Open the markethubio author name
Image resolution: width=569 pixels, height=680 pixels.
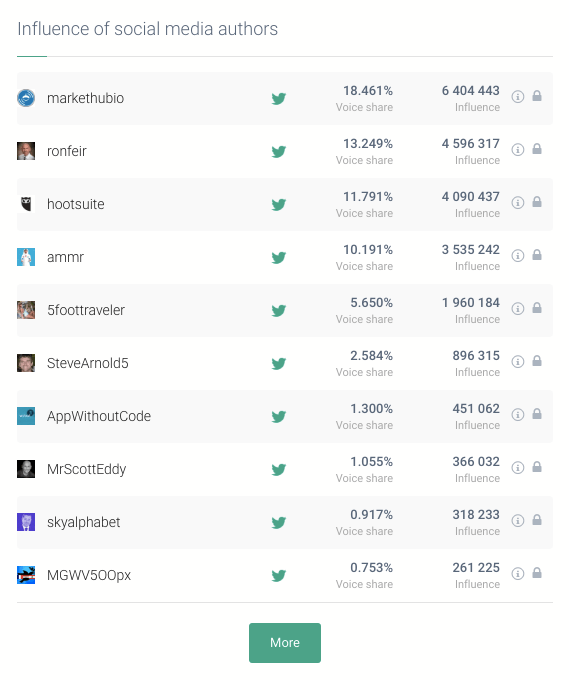[x=85, y=98]
